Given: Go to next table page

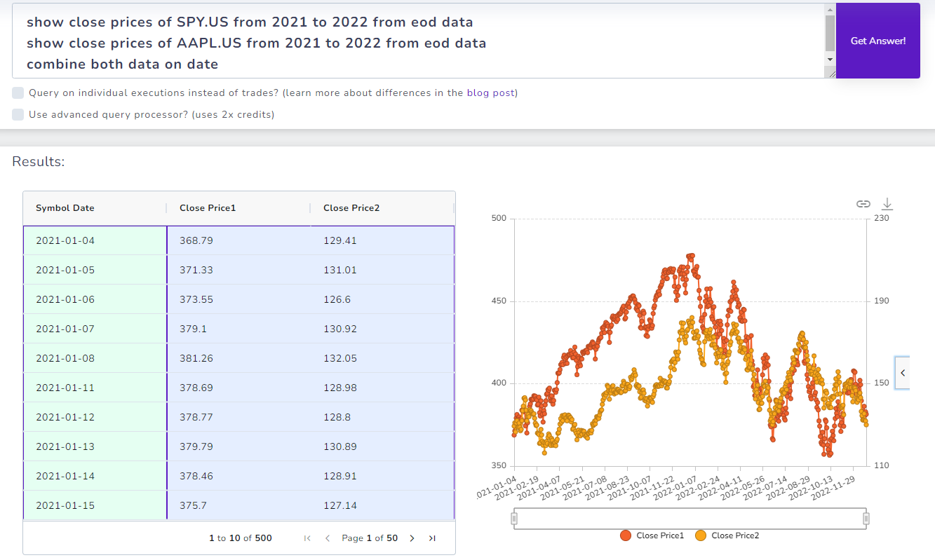Looking at the screenshot, I should 412,538.
